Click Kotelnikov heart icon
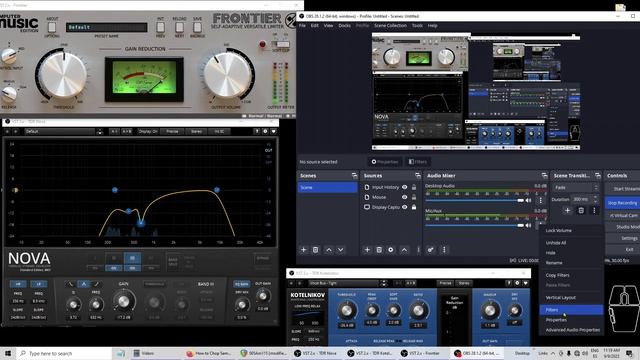The height and width of the screenshot is (360, 640). click(x=525, y=283)
